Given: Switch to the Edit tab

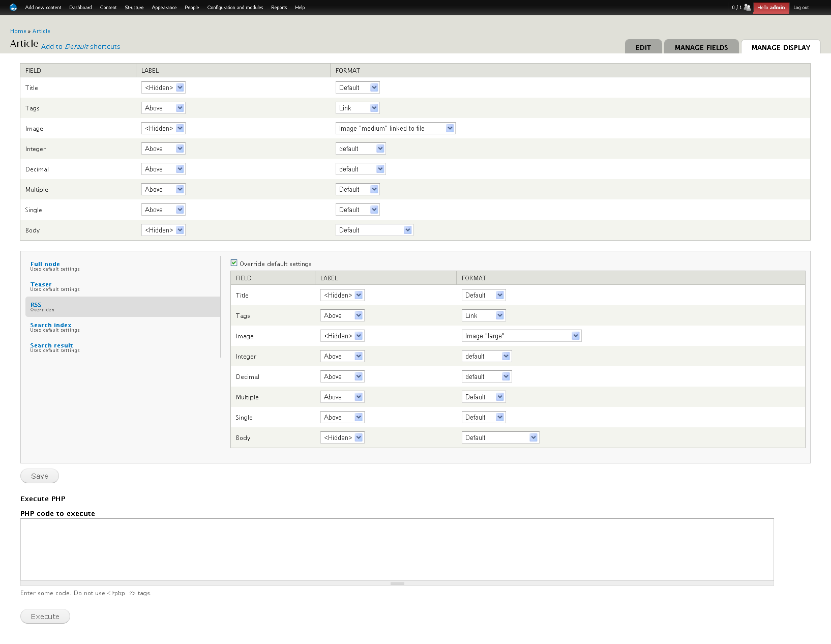Looking at the screenshot, I should click(643, 47).
